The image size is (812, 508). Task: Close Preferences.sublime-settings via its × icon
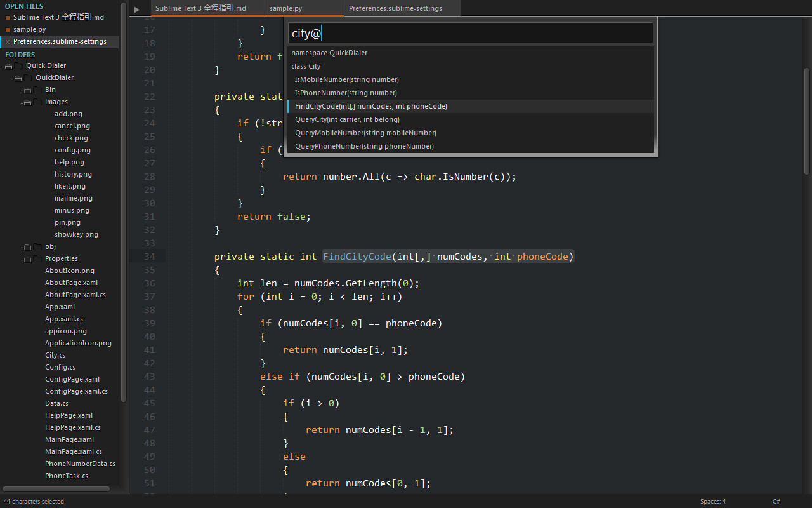tap(7, 41)
